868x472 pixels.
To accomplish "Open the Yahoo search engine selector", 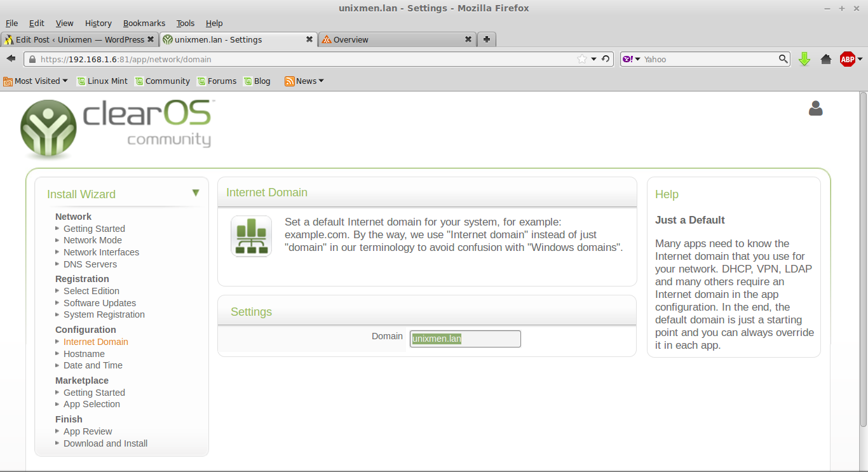I will point(632,59).
